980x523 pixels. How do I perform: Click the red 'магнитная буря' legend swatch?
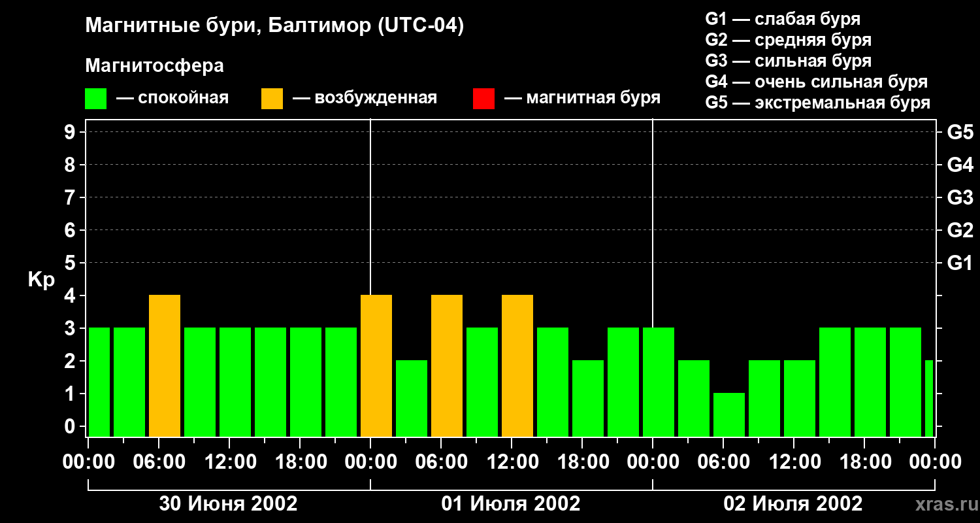coord(483,99)
